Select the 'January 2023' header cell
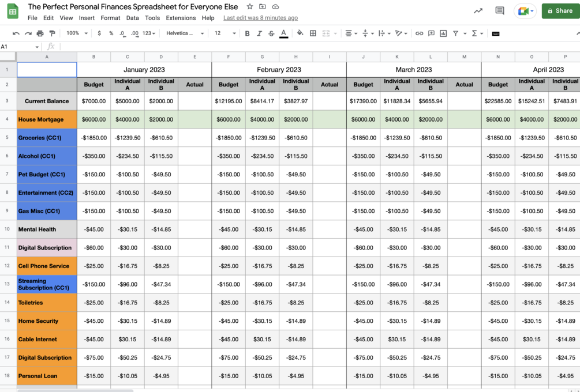Viewport: 580px width, 392px height. [x=144, y=69]
